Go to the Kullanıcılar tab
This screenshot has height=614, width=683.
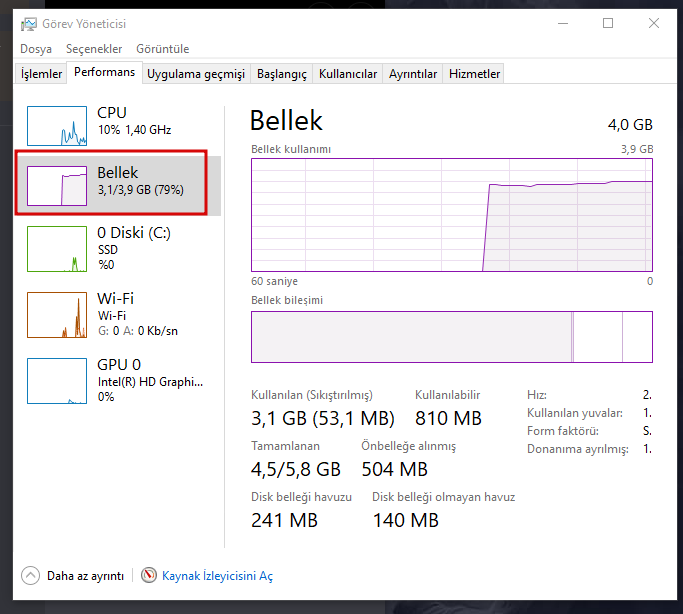pos(348,74)
